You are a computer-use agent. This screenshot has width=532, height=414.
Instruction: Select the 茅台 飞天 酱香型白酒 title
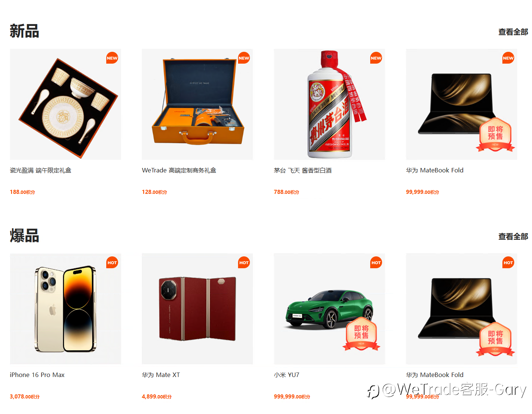pyautogui.click(x=303, y=171)
